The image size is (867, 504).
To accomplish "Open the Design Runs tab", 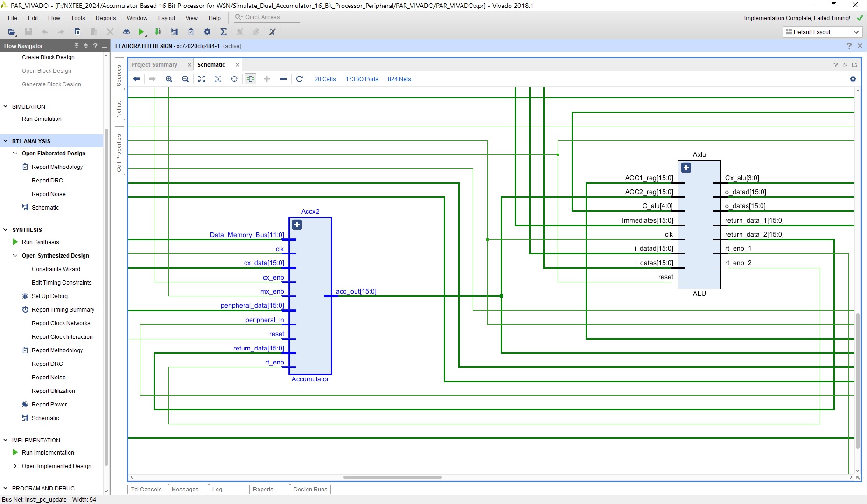I will tap(310, 489).
